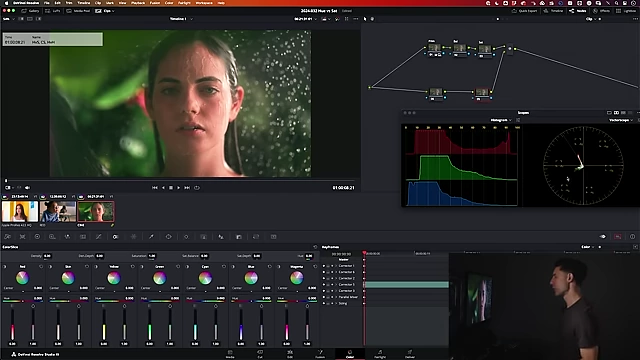Open the Key palette
Screen dimensions: 640x360
click(239, 237)
